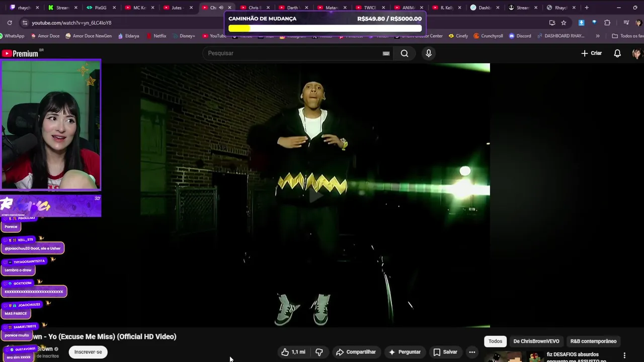Viewport: 644px width, 362px height.
Task: Open the Criar menu
Action: (x=592, y=53)
